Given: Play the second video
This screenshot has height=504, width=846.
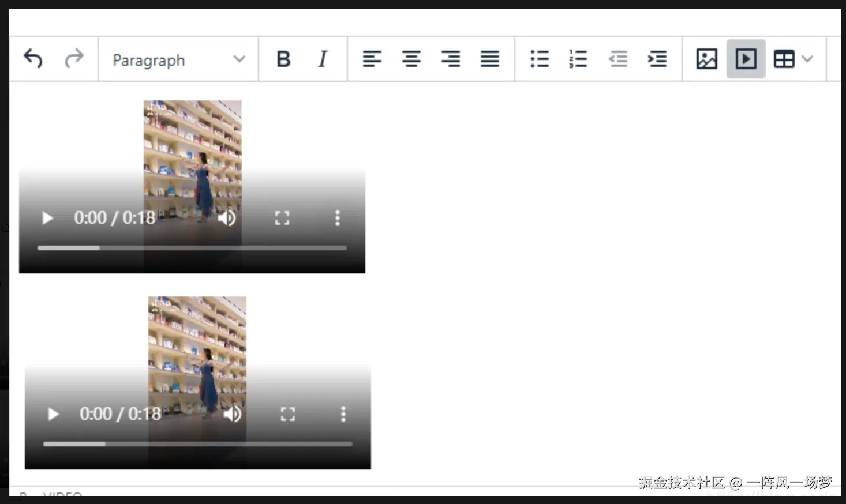Looking at the screenshot, I should (53, 414).
